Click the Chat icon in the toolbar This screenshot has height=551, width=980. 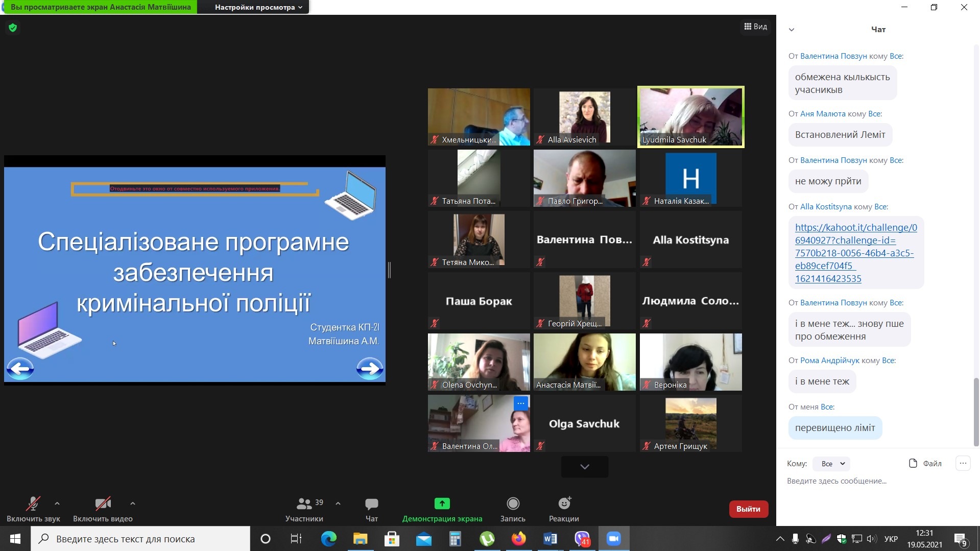[x=371, y=504]
